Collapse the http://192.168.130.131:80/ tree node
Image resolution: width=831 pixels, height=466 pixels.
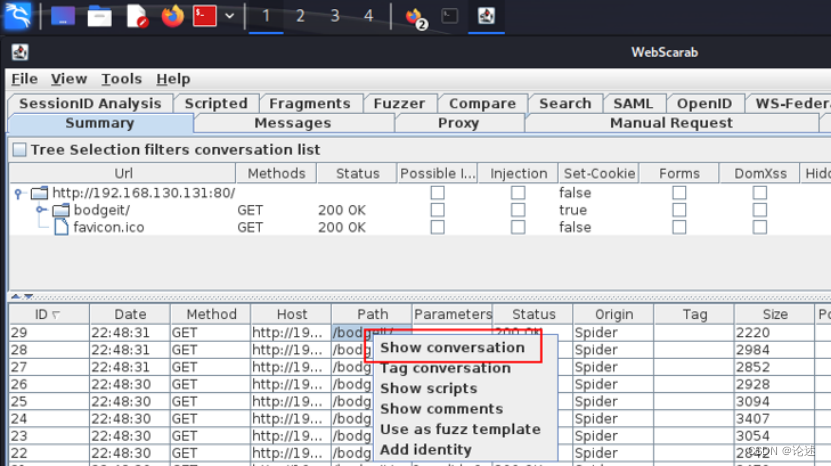click(x=18, y=193)
